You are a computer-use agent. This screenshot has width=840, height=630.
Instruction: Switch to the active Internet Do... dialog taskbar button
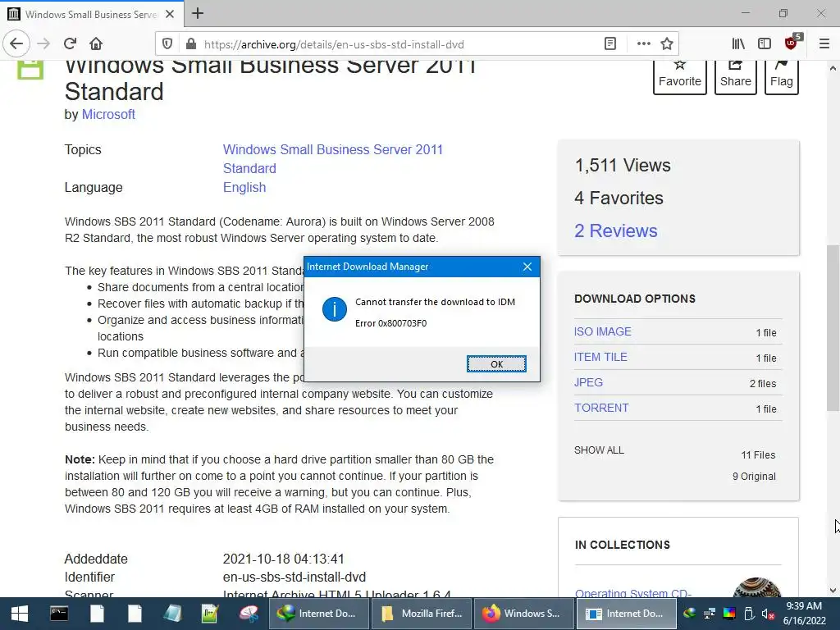626,614
